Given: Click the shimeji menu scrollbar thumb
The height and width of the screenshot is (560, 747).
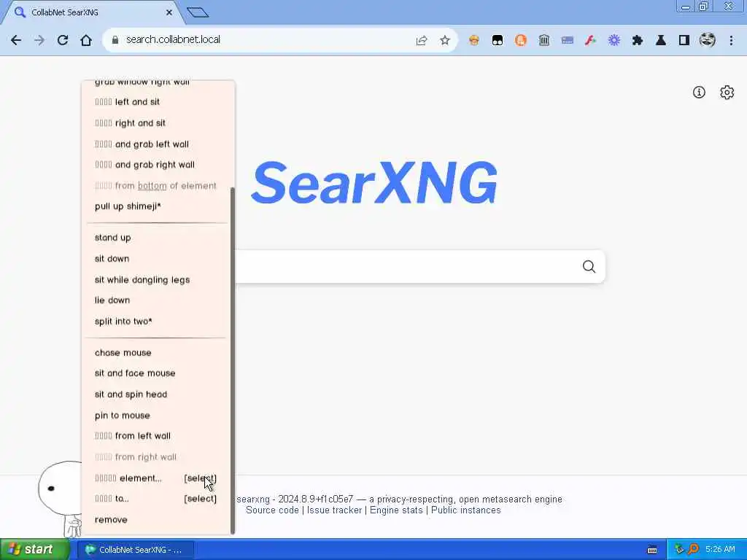Looking at the screenshot, I should (x=233, y=360).
